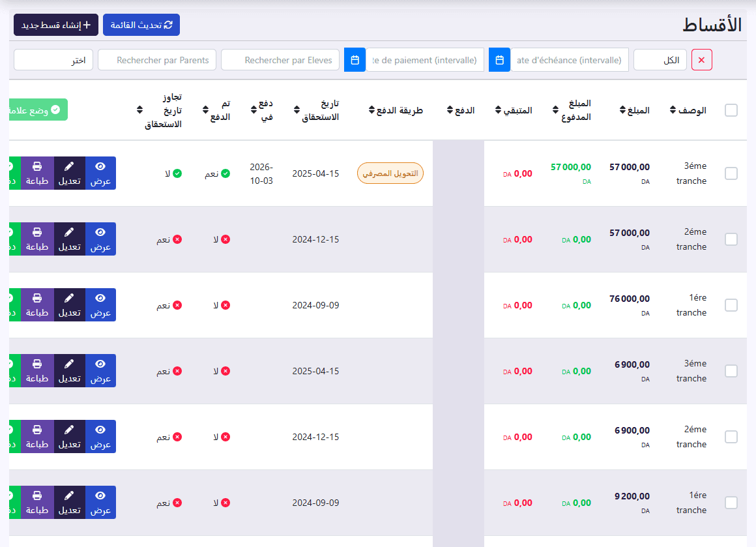Viewport: 756px width, 547px height.
Task: Open the اختر selection dropdown
Action: pyautogui.click(x=53, y=60)
